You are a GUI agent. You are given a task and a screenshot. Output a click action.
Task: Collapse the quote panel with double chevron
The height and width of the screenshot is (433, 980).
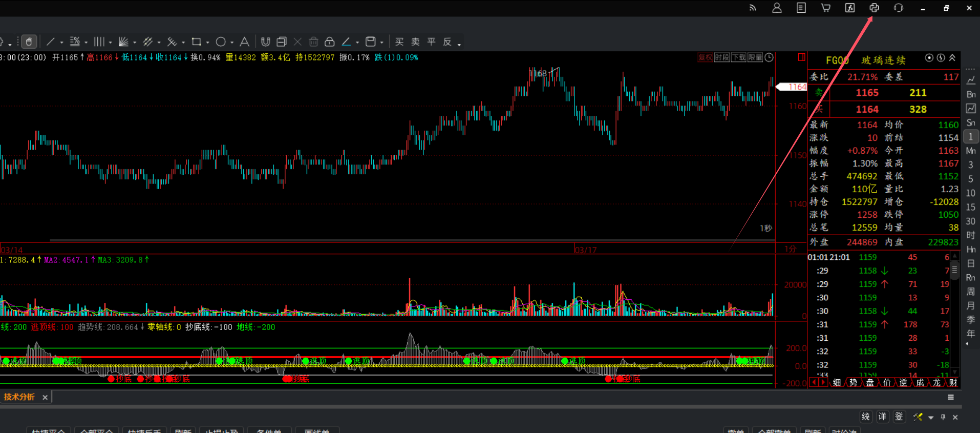pyautogui.click(x=952, y=58)
